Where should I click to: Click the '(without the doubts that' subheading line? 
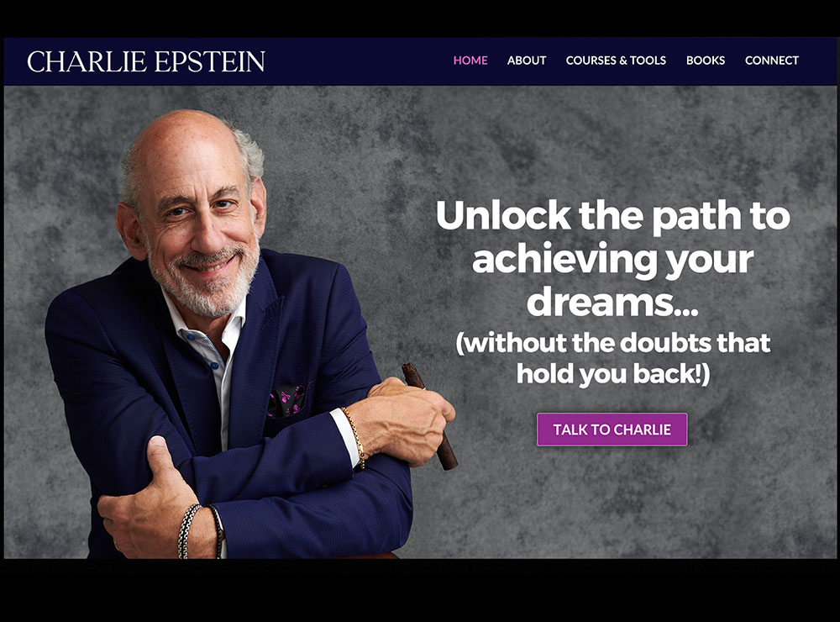[x=613, y=344]
